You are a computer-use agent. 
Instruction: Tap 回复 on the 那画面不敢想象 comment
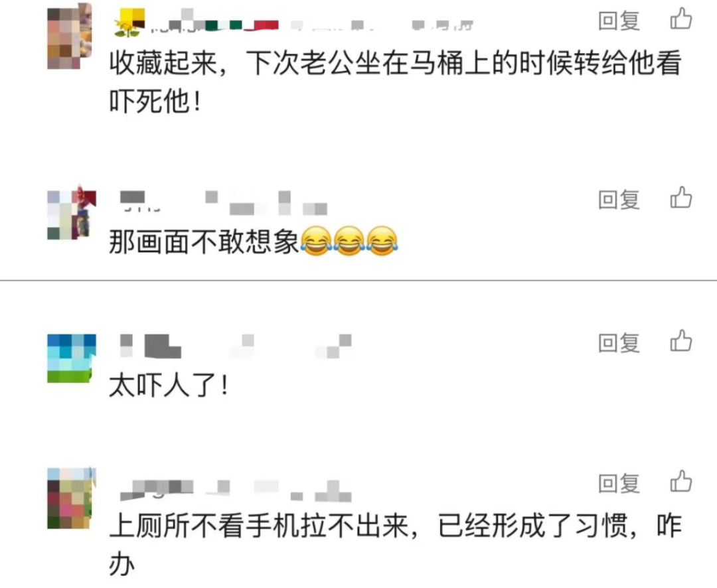pos(619,199)
